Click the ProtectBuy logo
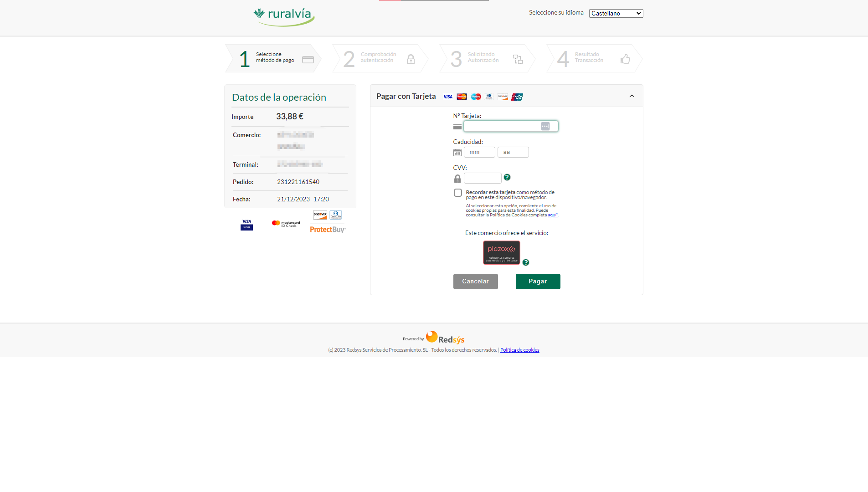This screenshot has height=492, width=868. click(x=328, y=229)
